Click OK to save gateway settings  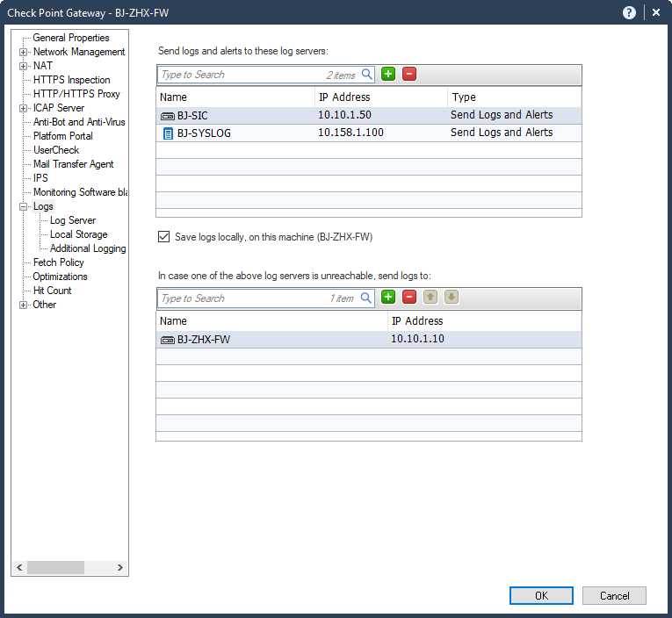click(x=541, y=595)
